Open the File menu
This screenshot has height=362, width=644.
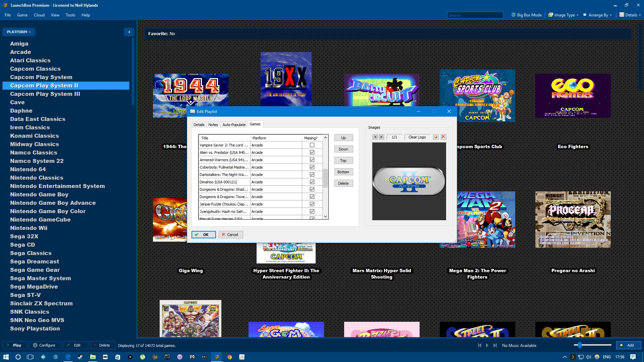pos(8,15)
